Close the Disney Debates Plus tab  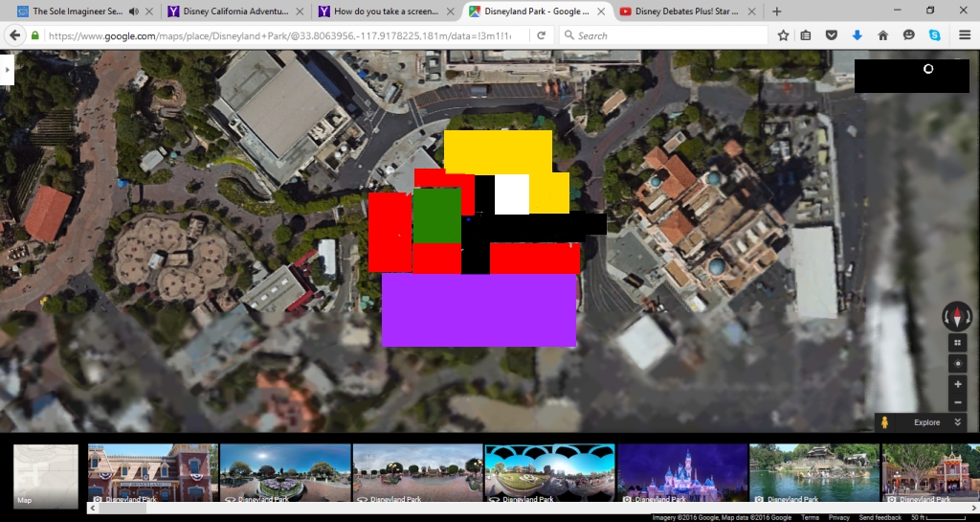[x=752, y=11]
